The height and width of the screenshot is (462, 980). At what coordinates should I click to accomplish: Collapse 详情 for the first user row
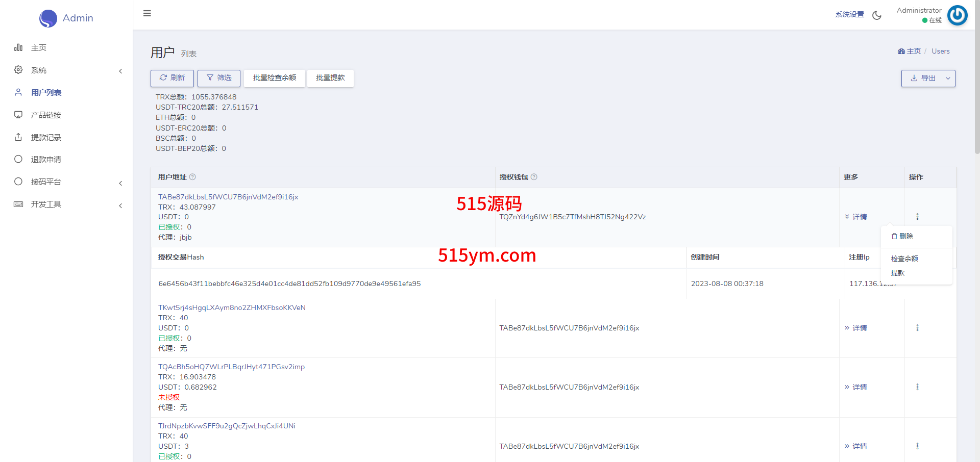(x=856, y=217)
